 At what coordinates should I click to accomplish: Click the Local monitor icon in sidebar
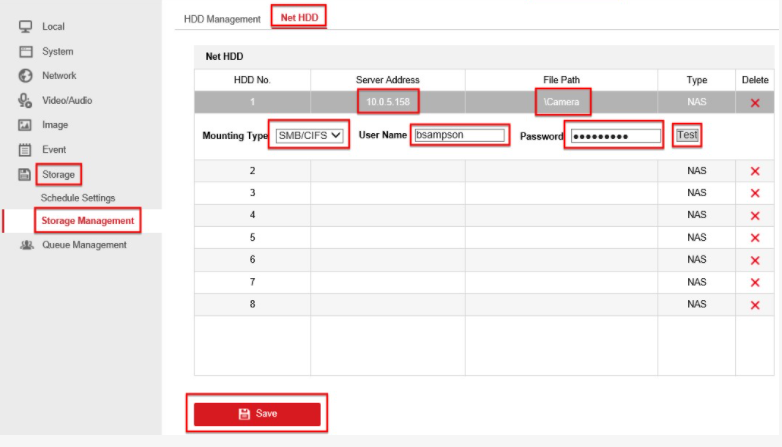point(26,27)
